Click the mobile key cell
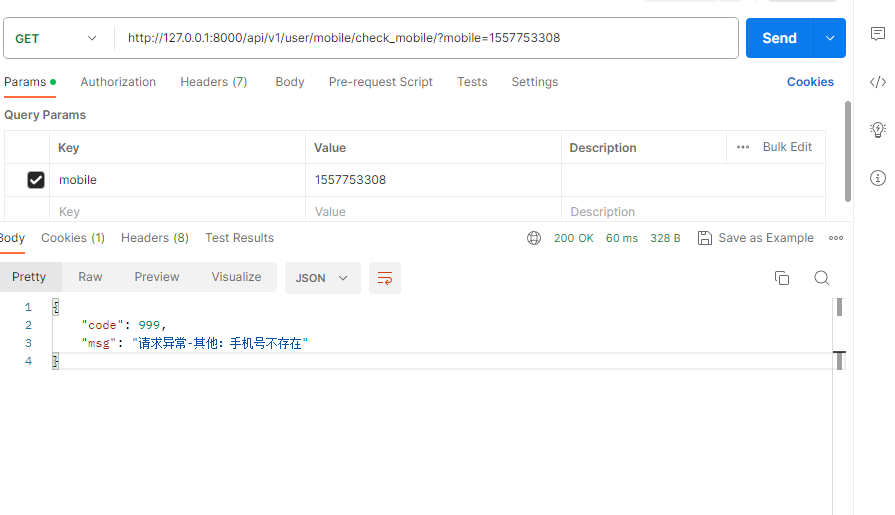 pos(178,180)
